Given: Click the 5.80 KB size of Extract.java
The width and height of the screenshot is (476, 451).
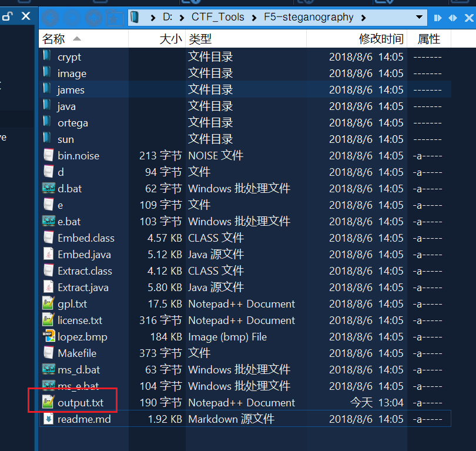Looking at the screenshot, I should tap(165, 288).
